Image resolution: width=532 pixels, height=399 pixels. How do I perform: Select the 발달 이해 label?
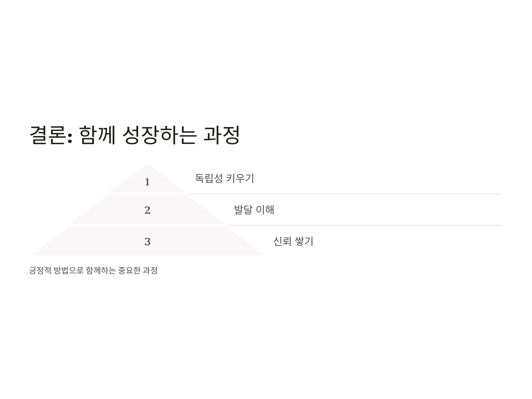254,210
